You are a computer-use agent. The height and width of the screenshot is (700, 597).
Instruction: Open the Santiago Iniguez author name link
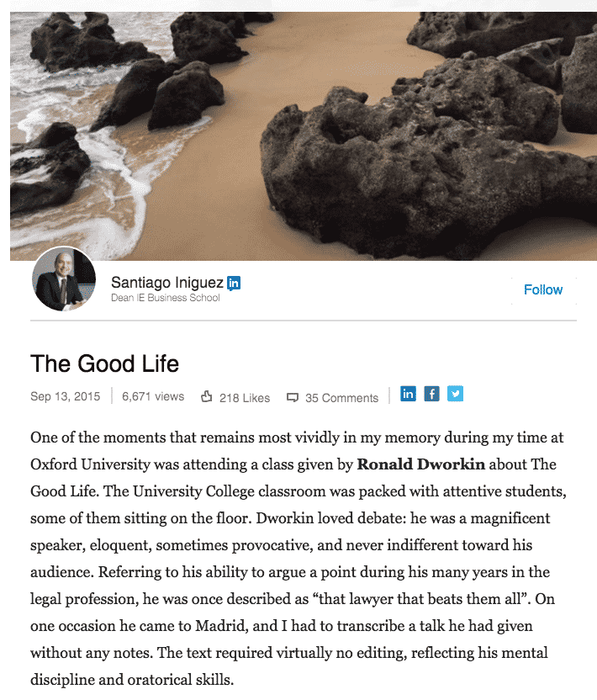[x=166, y=283]
